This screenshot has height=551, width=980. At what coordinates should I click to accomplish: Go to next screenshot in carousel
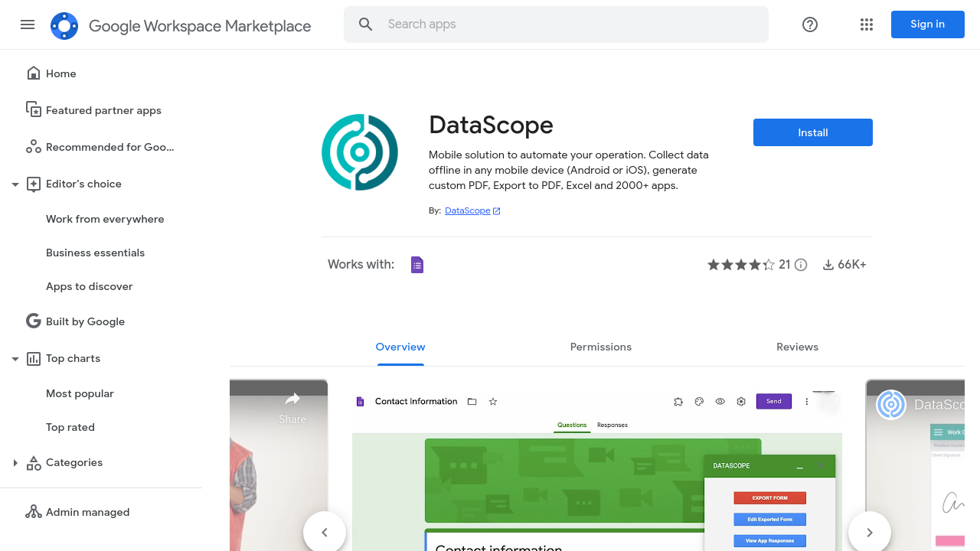coord(870,532)
